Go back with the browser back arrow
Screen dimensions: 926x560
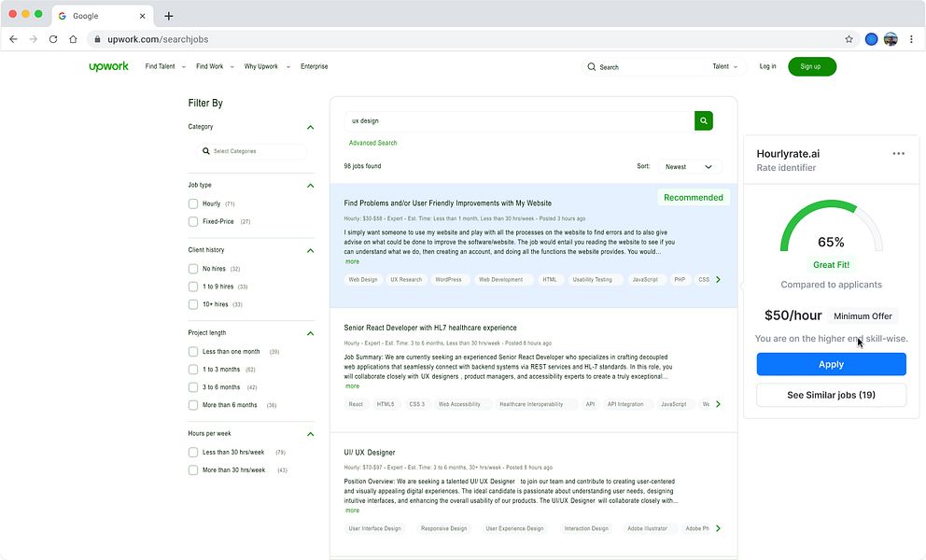click(14, 39)
